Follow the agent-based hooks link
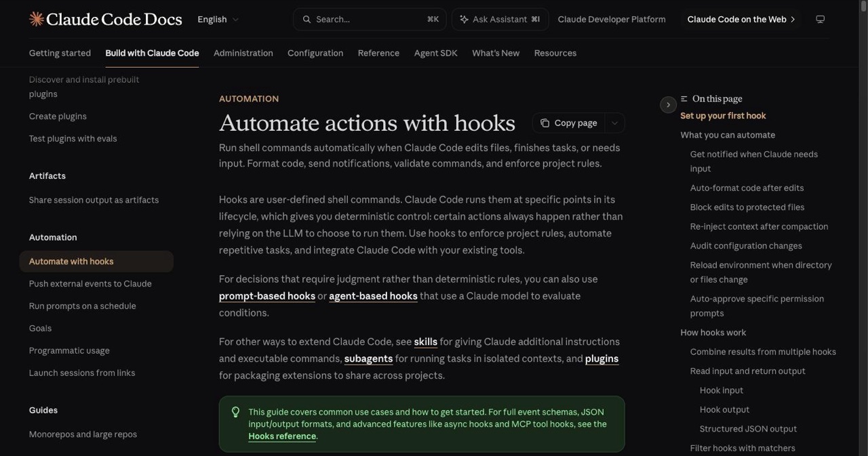The height and width of the screenshot is (456, 868). point(373,296)
